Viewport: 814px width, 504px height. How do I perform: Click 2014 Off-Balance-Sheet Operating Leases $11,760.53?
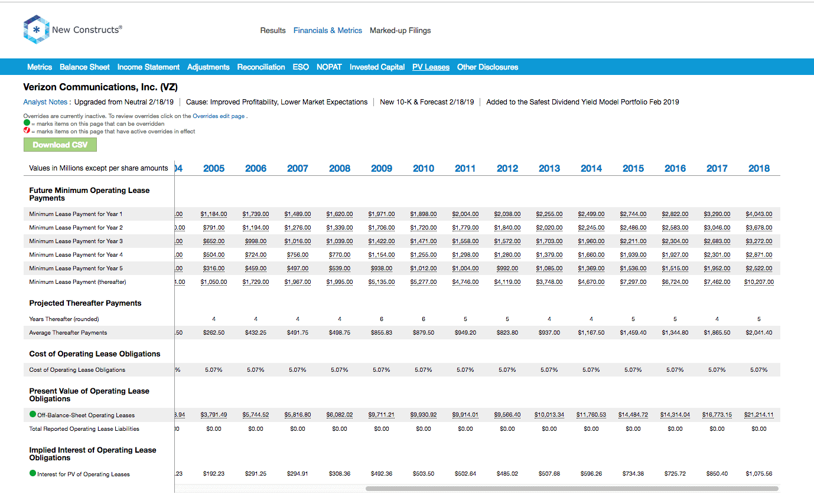pyautogui.click(x=591, y=415)
